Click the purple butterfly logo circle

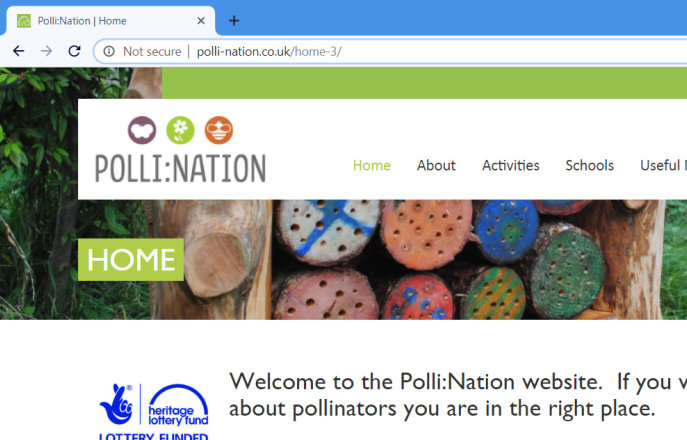coord(142,130)
